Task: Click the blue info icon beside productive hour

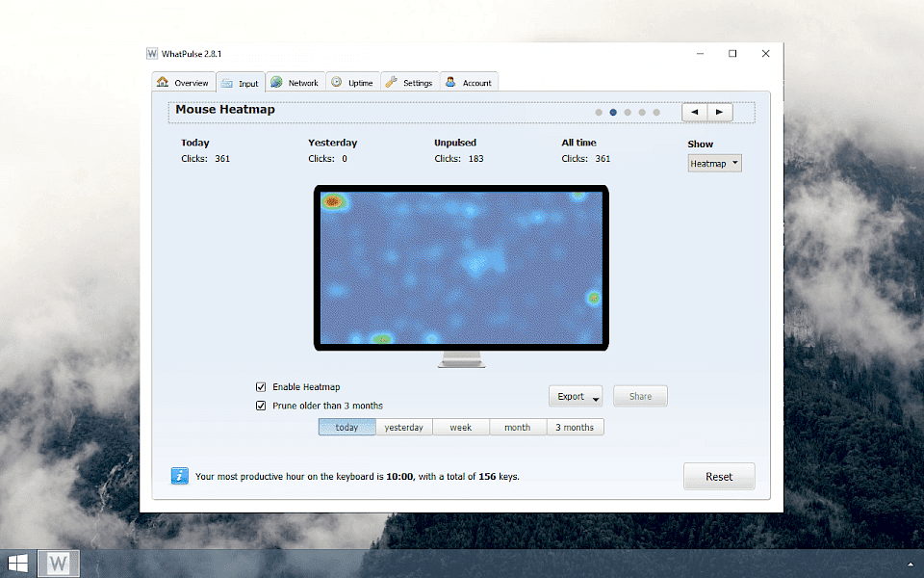Action: (x=180, y=475)
